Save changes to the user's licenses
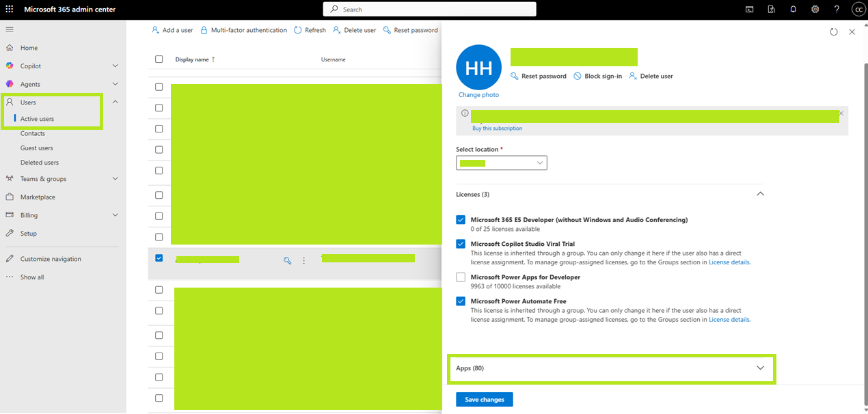 [x=485, y=400]
